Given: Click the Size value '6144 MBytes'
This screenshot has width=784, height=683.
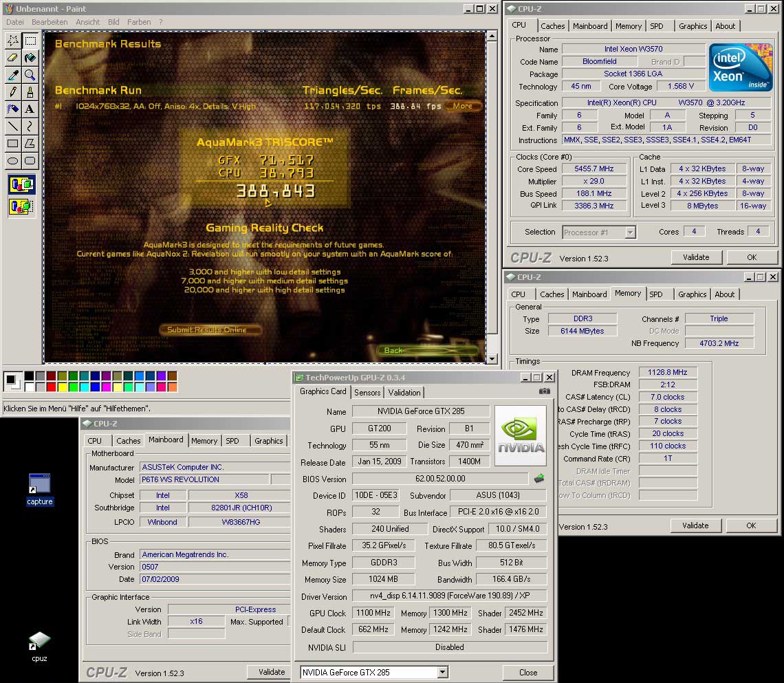Looking at the screenshot, I should [x=582, y=331].
